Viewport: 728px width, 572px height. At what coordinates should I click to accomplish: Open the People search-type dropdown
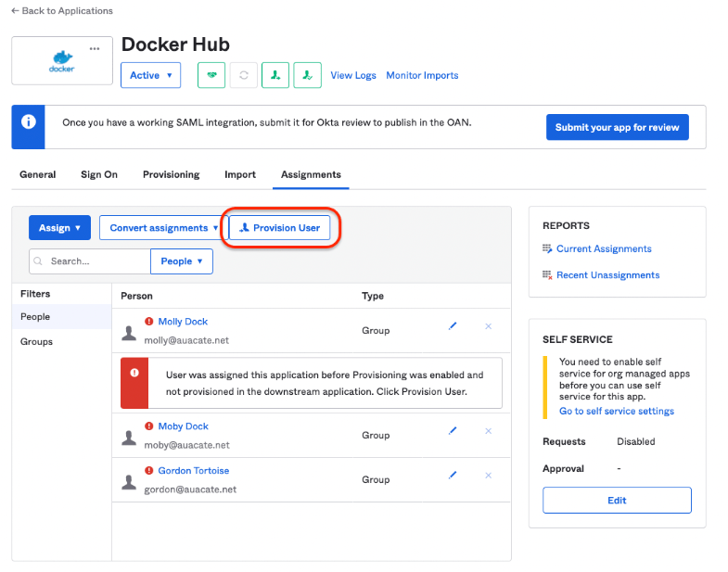(x=182, y=261)
